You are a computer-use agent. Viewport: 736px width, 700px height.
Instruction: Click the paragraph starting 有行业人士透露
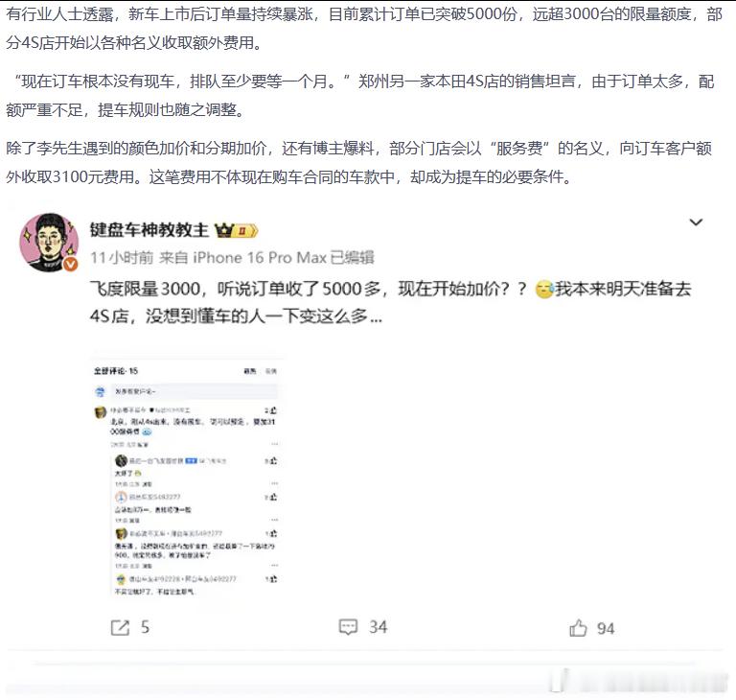click(364, 28)
